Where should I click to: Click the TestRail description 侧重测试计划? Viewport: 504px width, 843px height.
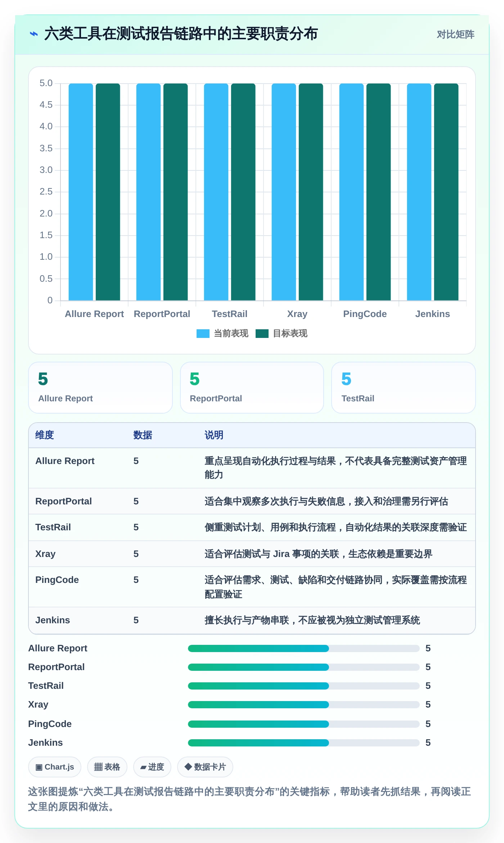point(336,527)
